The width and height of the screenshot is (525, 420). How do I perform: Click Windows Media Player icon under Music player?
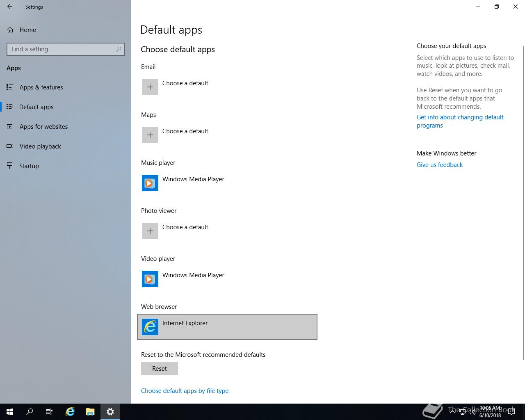click(150, 183)
